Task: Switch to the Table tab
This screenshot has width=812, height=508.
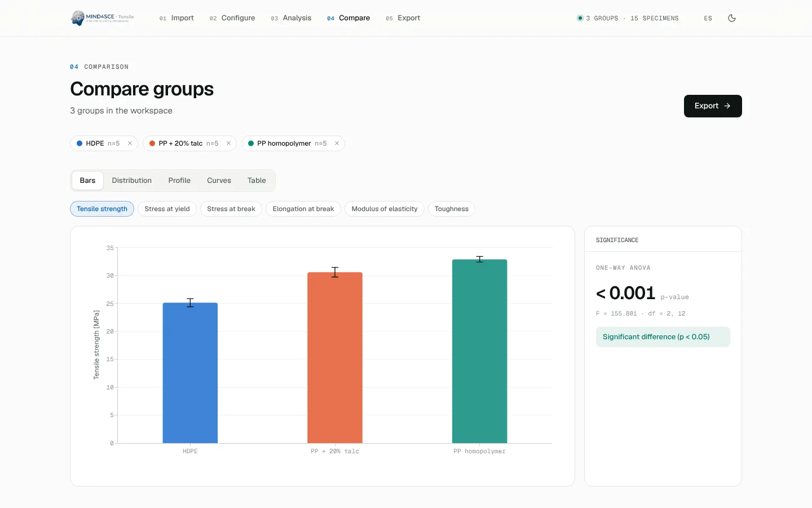Action: (257, 181)
